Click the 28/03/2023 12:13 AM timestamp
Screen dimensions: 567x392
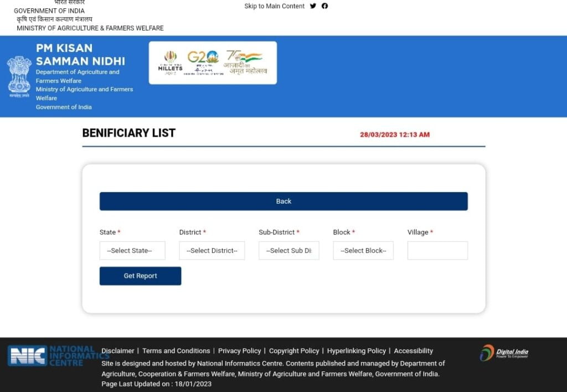pyautogui.click(x=395, y=135)
